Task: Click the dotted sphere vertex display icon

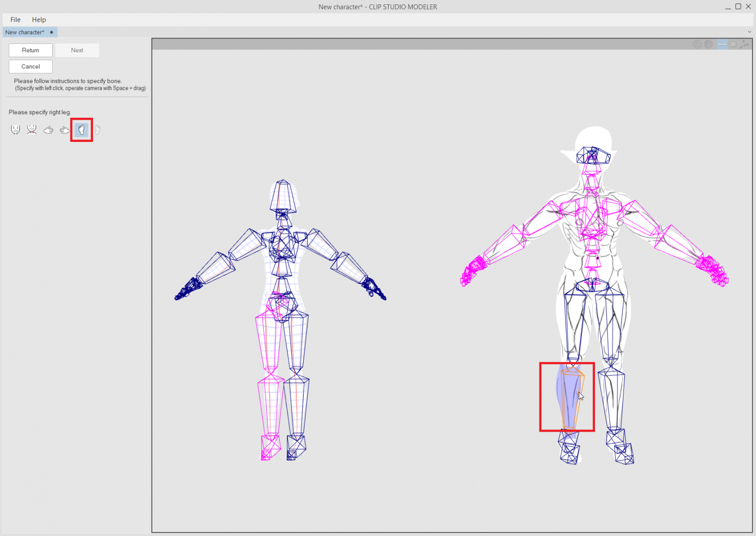Action: click(x=697, y=44)
